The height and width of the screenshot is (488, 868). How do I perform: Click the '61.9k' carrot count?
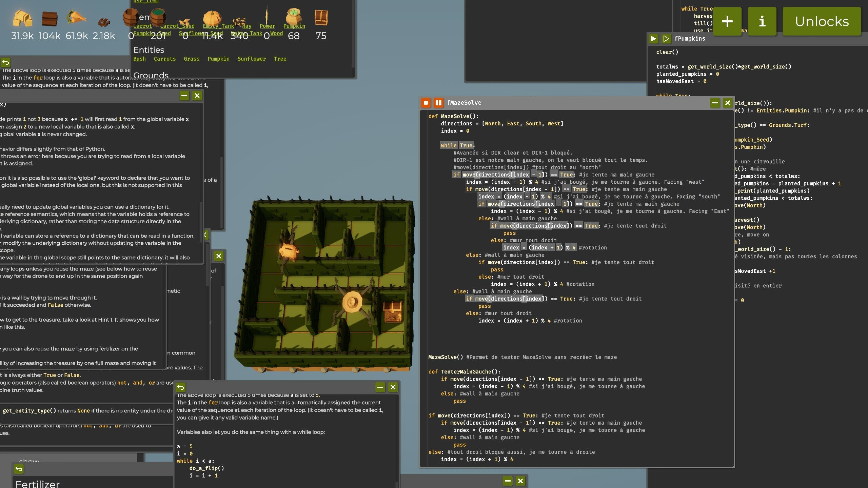[77, 36]
